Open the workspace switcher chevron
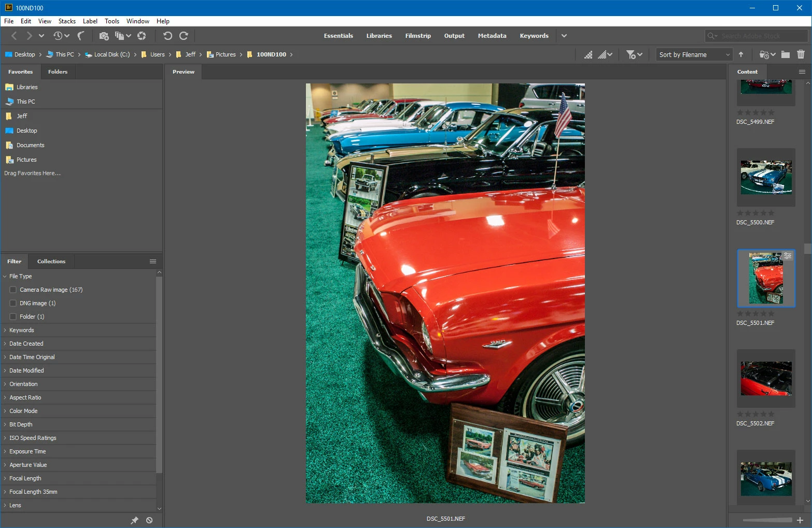This screenshot has width=812, height=528. pos(564,36)
